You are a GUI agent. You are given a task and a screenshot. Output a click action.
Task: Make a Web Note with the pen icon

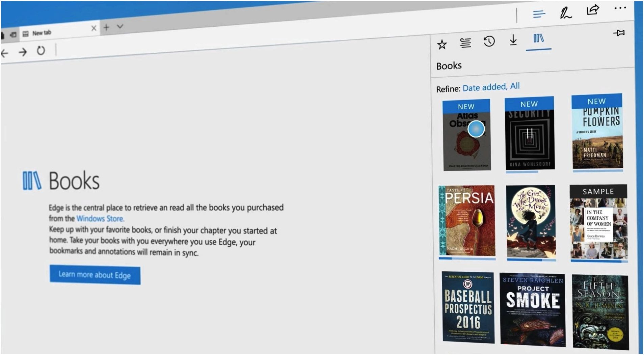[565, 13]
